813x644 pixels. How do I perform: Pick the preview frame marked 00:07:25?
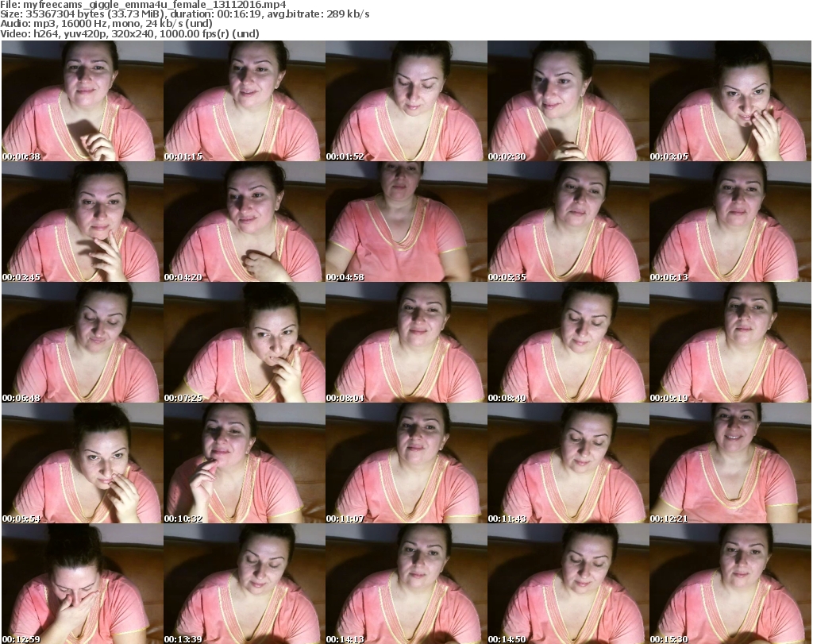point(245,343)
